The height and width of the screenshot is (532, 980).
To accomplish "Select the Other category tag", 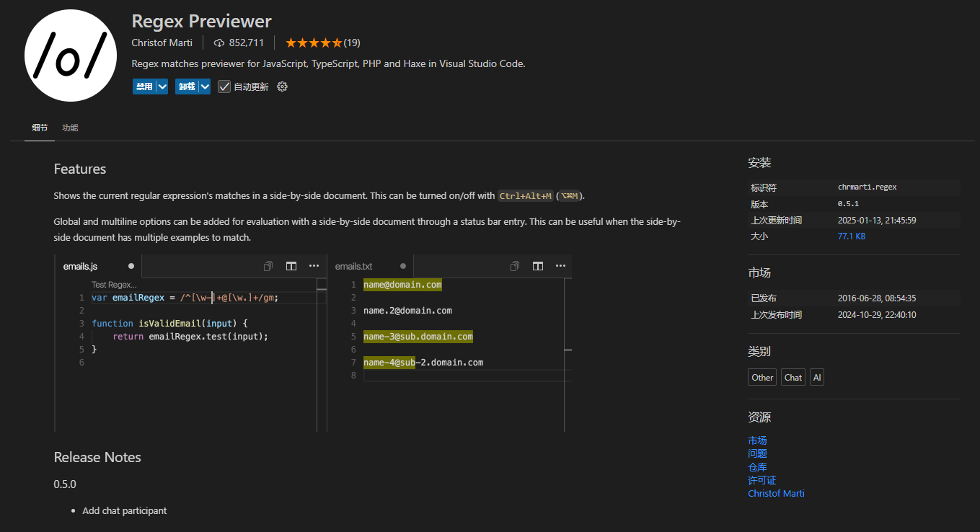I will pos(762,377).
